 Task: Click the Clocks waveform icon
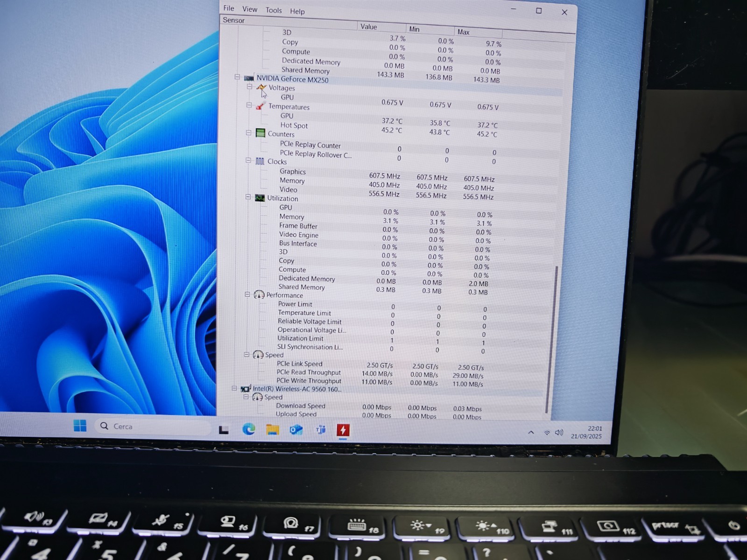[260, 161]
